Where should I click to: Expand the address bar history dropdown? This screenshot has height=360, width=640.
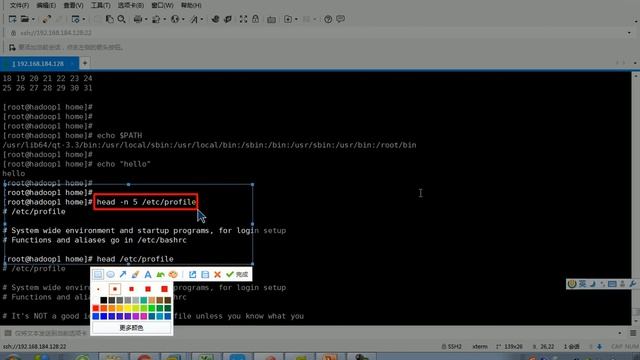pyautogui.click(x=629, y=33)
